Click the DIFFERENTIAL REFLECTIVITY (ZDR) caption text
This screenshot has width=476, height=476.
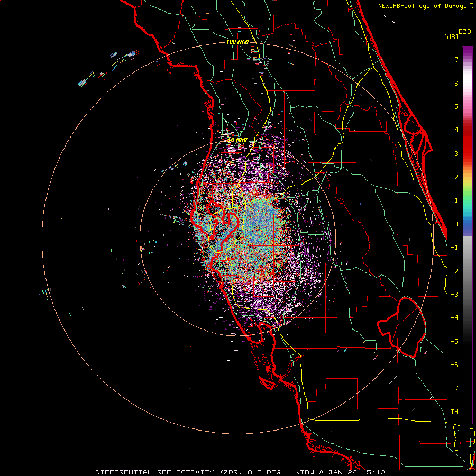coord(170,472)
